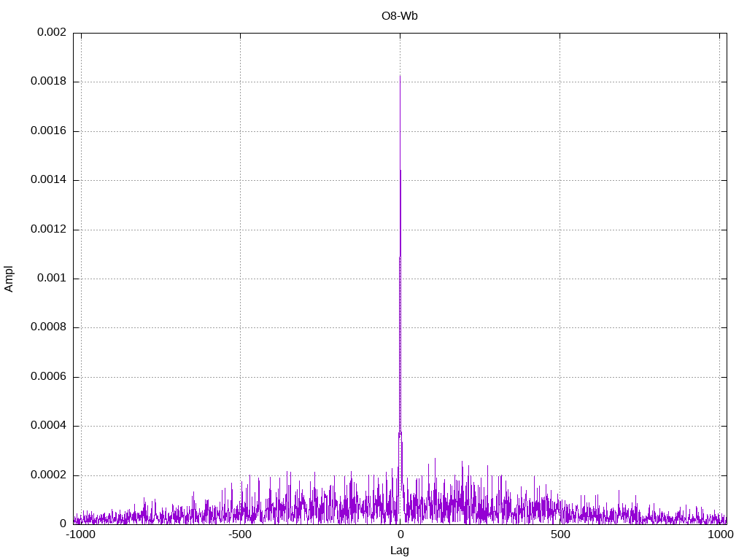Select the 0.0012 y-axis tick label
This screenshot has height=560, width=747.
point(48,229)
